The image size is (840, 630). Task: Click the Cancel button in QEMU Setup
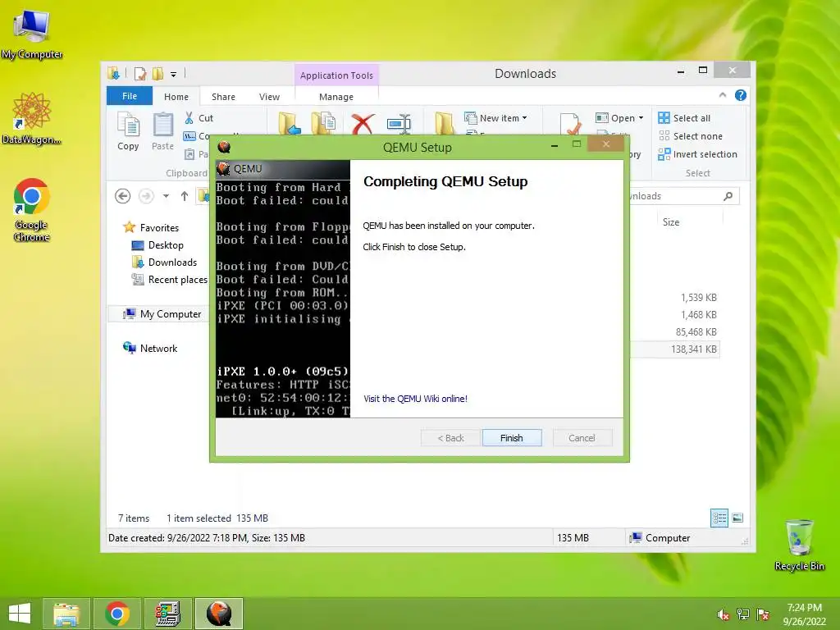tap(582, 438)
